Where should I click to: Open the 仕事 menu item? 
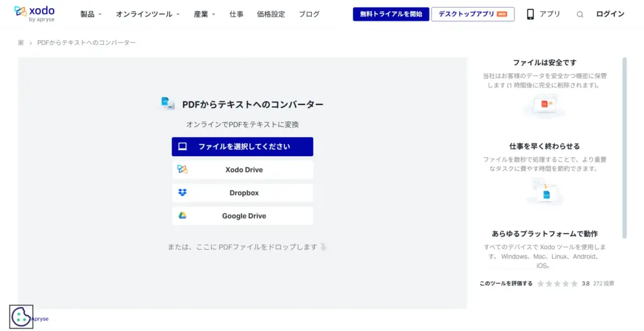tap(236, 14)
